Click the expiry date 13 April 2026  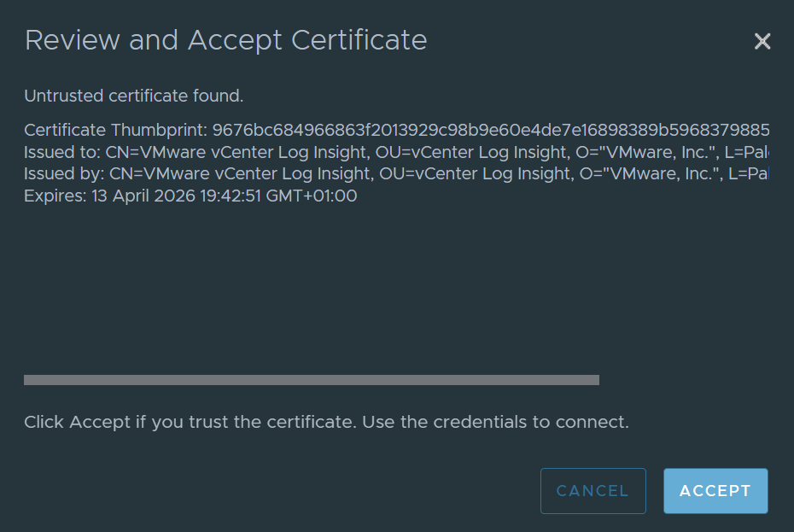click(143, 196)
